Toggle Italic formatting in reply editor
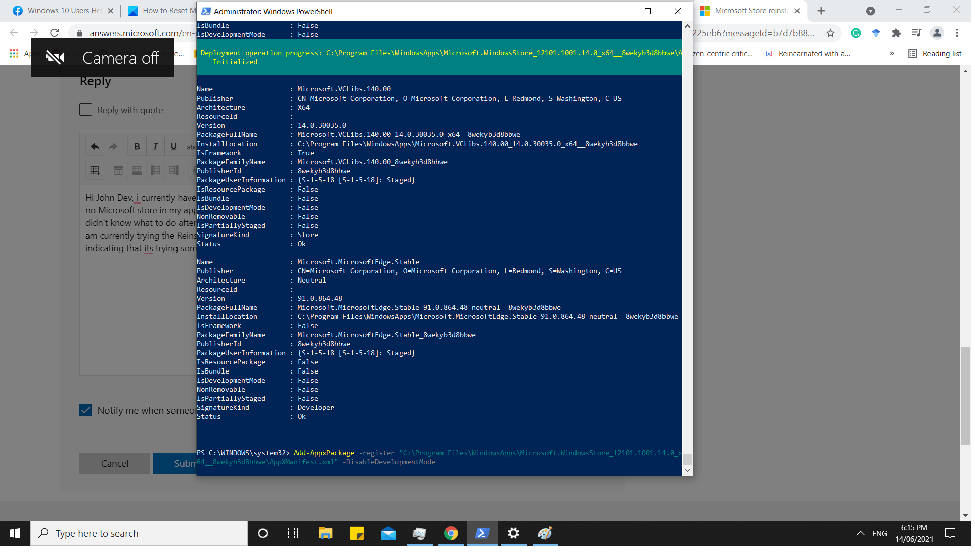The height and width of the screenshot is (560, 975). (155, 147)
